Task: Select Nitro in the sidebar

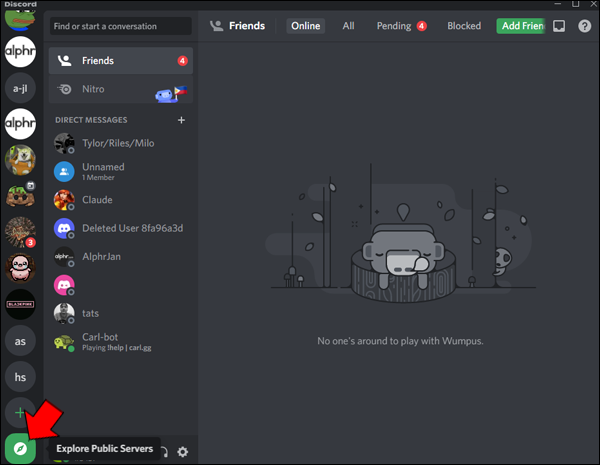Action: click(121, 89)
